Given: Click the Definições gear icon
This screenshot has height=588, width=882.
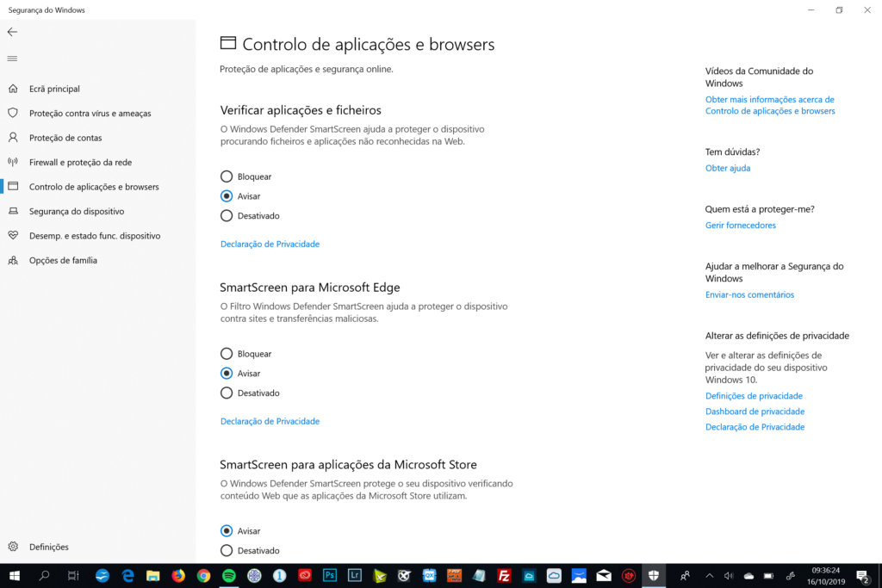Looking at the screenshot, I should (13, 547).
